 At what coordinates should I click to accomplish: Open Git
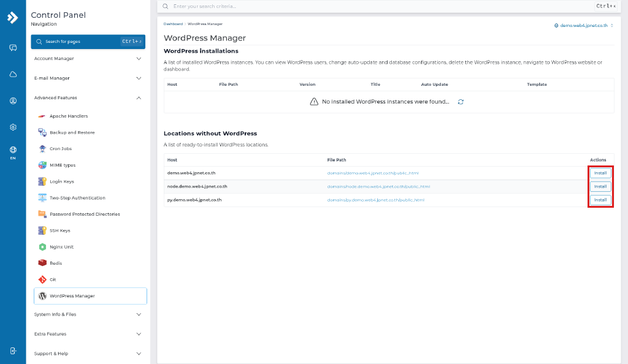coord(53,279)
